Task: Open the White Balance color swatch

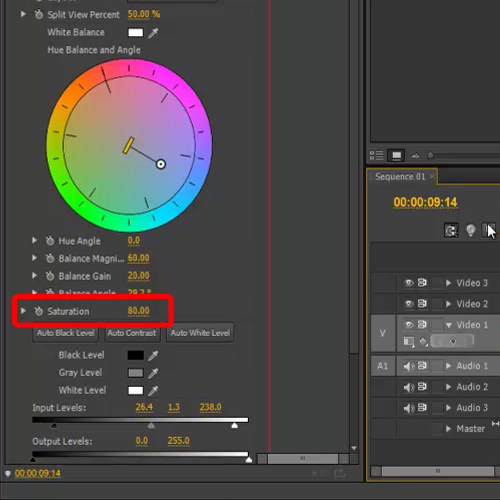Action: pos(136,32)
